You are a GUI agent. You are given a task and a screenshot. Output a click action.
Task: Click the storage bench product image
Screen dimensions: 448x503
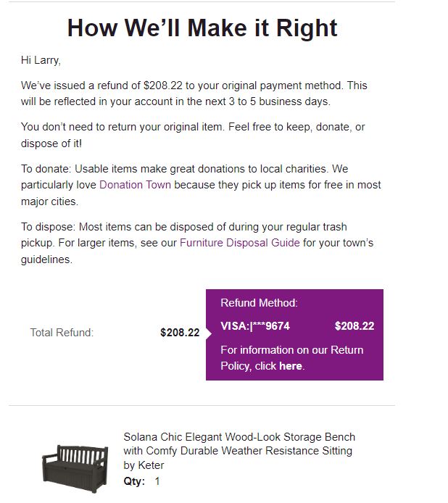75,468
